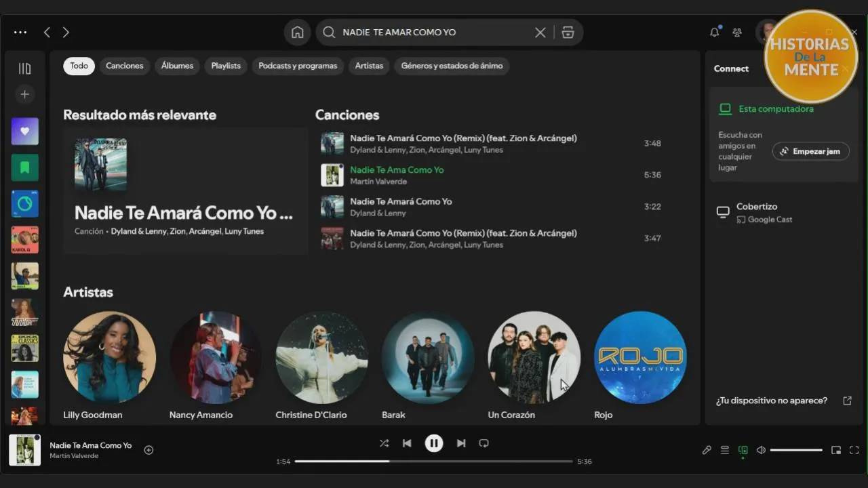Skip to the previous track

(x=407, y=443)
